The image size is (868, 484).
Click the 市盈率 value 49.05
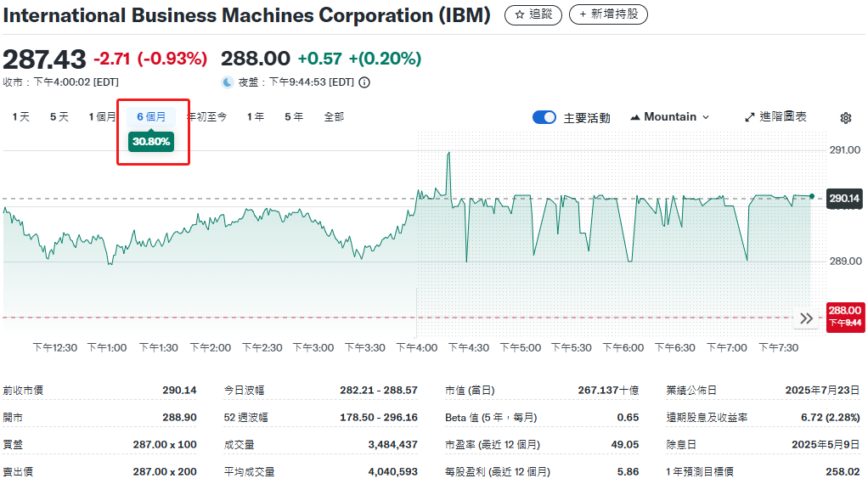pos(624,444)
